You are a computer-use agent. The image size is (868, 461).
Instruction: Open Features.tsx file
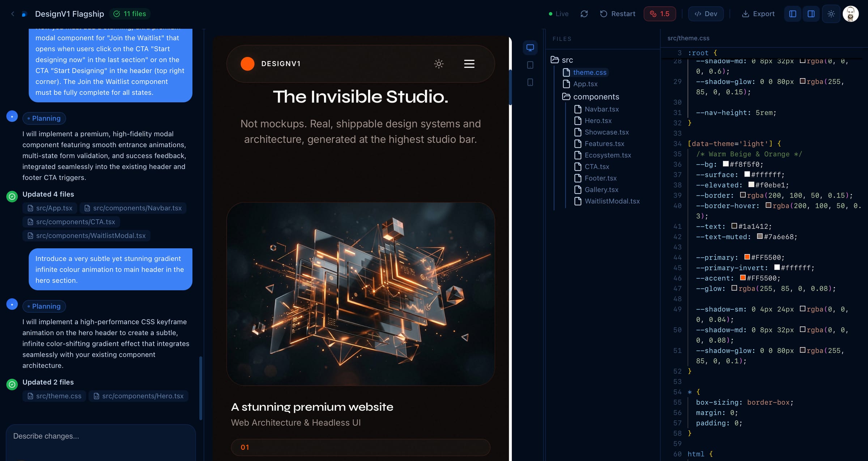599,144
